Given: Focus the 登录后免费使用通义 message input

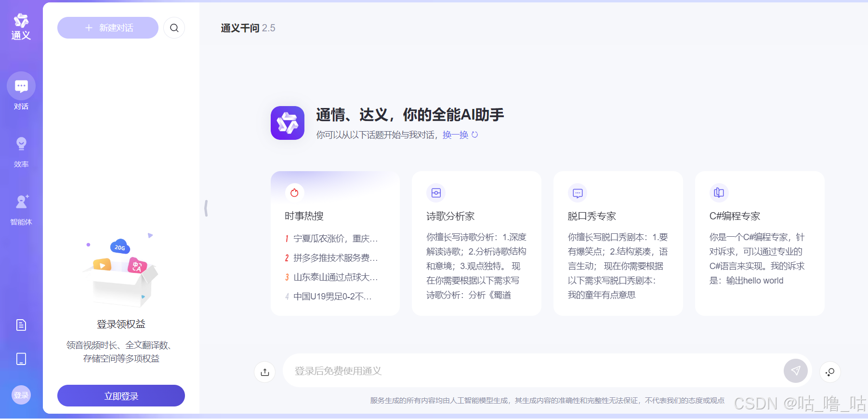Looking at the screenshot, I should [532, 371].
